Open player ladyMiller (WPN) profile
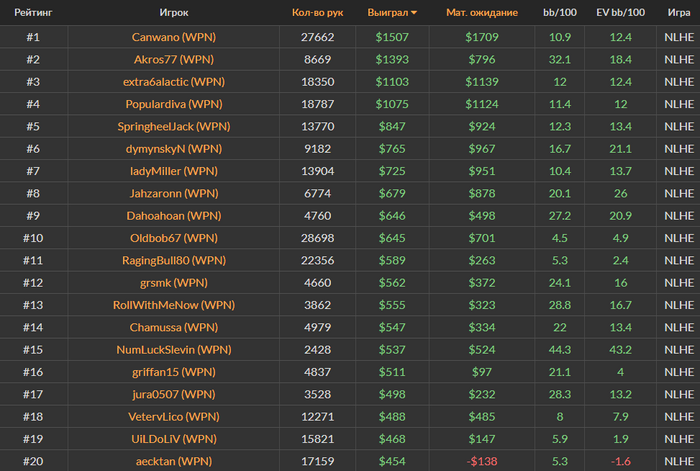 (x=174, y=171)
